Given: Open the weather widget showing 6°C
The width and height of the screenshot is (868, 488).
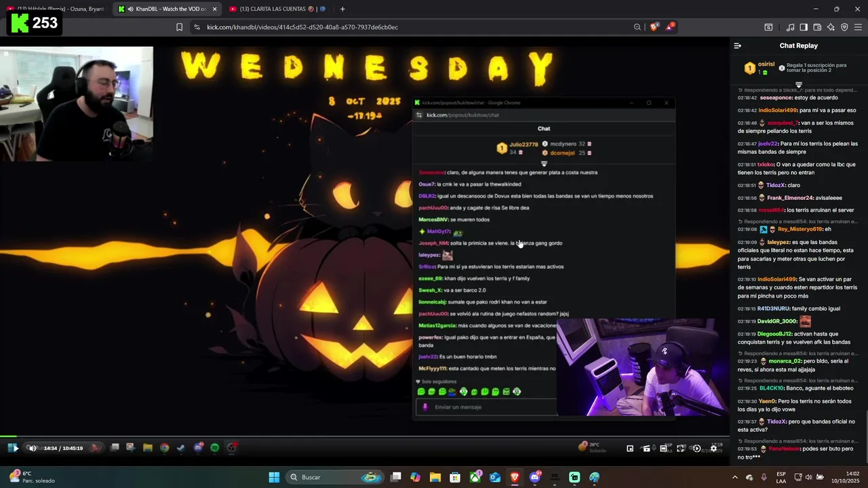Looking at the screenshot, I should pyautogui.click(x=31, y=477).
